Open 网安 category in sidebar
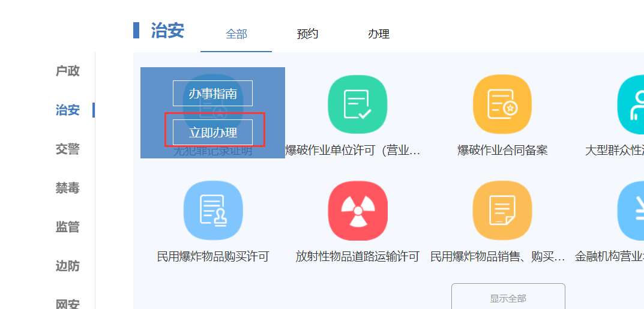The image size is (644, 309). pos(67,304)
